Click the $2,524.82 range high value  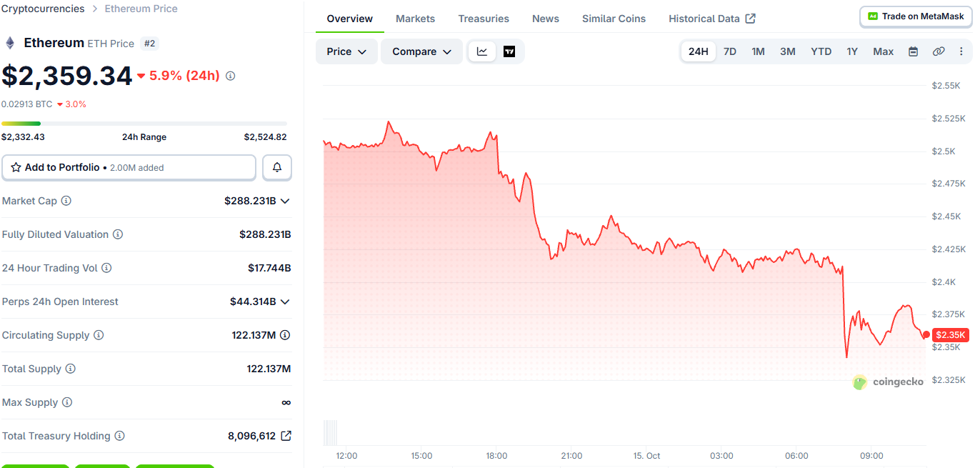pyautogui.click(x=265, y=137)
